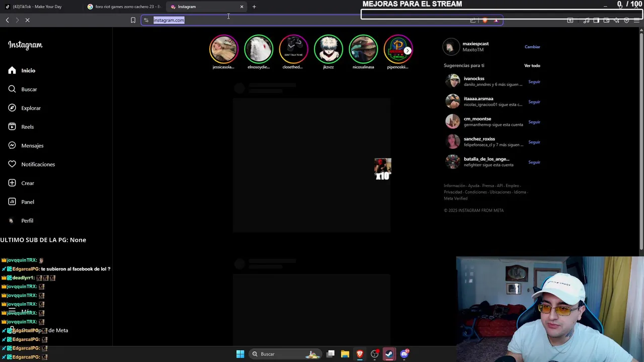This screenshot has width=644, height=362.
Task: Open jkzvzz story
Action: click(329, 49)
